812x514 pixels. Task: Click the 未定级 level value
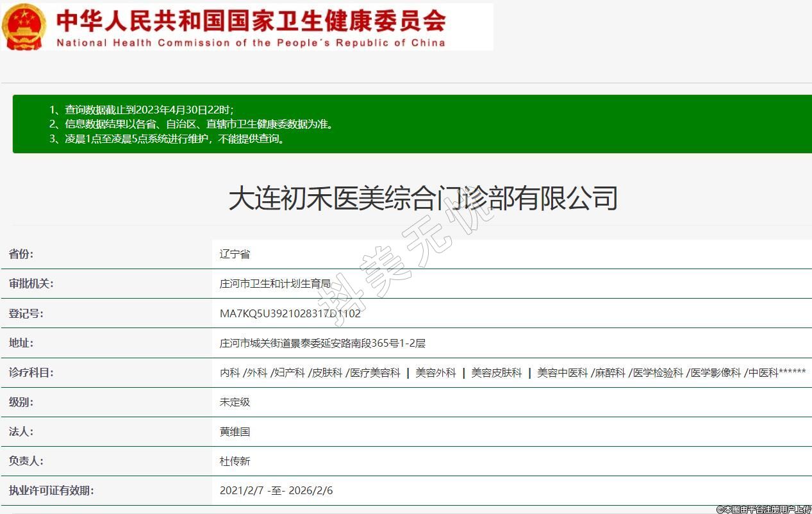click(235, 402)
